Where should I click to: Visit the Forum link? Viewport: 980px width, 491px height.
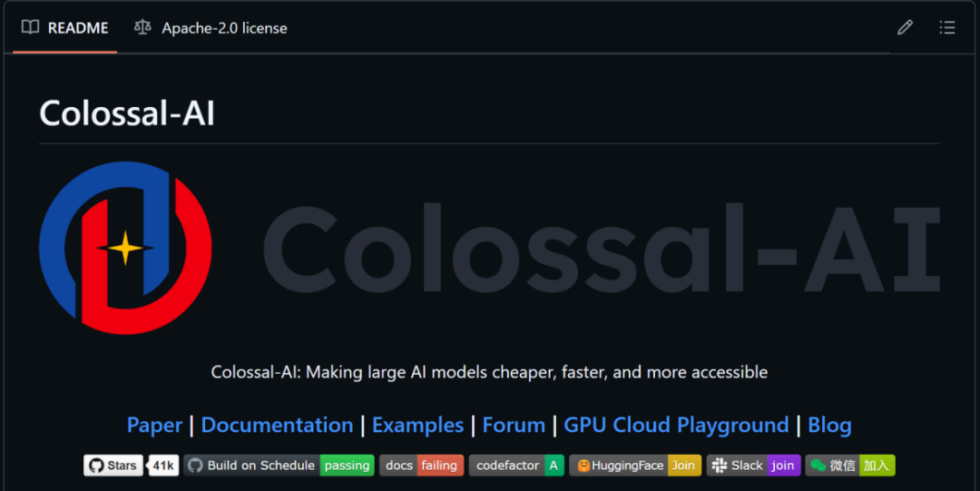tap(514, 426)
